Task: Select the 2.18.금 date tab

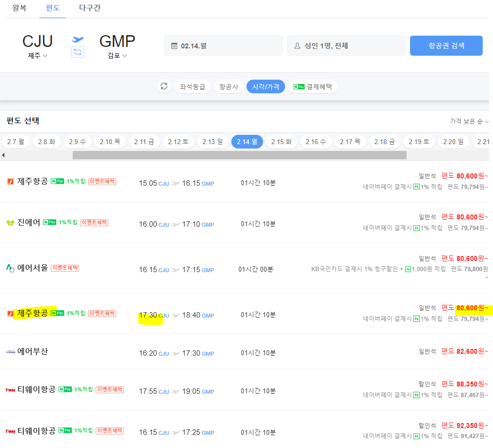Action: pos(384,142)
